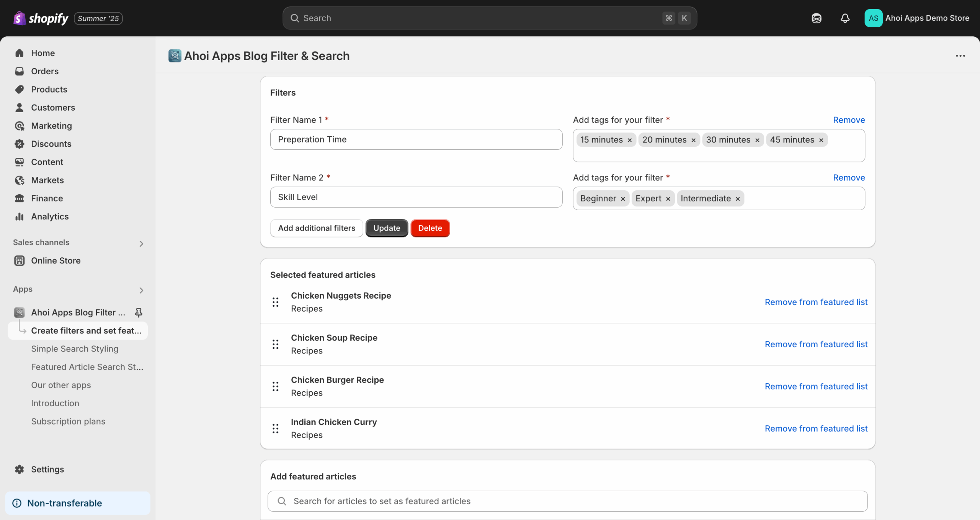Unpin the Ahoi Apps Blog Filter app
Viewport: 980px width, 520px height.
139,312
